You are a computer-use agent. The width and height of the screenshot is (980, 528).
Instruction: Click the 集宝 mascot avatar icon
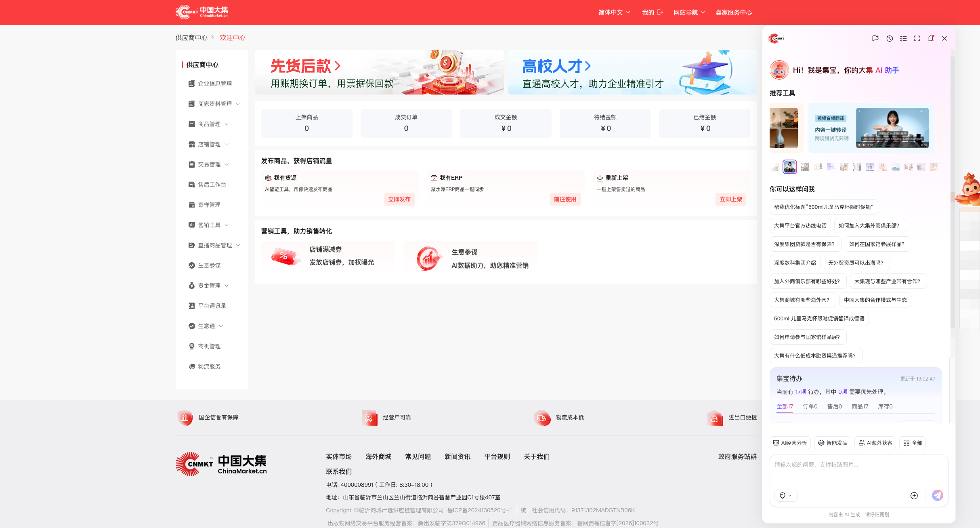(779, 70)
